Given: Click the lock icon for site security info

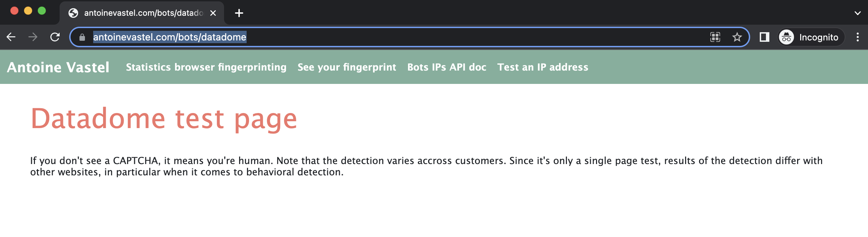Looking at the screenshot, I should pyautogui.click(x=82, y=37).
